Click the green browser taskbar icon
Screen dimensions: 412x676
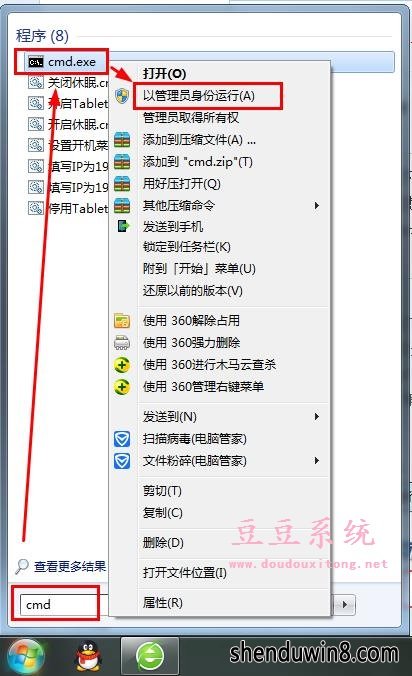(x=150, y=657)
